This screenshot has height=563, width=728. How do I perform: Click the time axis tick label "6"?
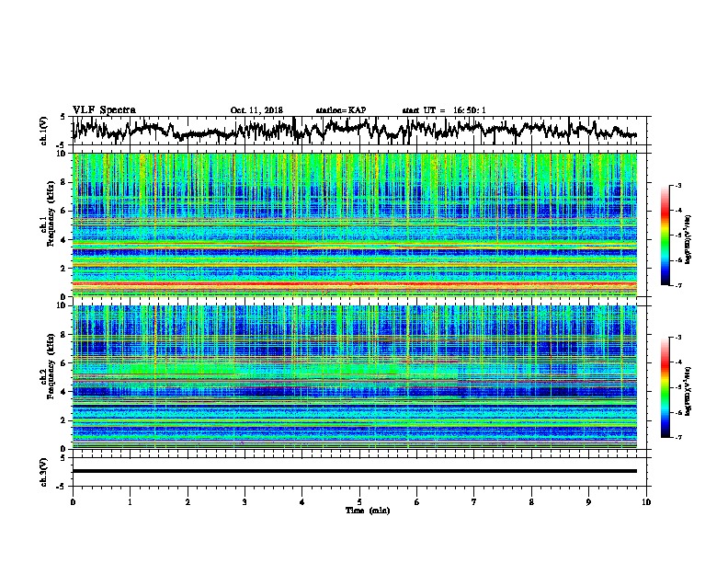click(x=417, y=502)
